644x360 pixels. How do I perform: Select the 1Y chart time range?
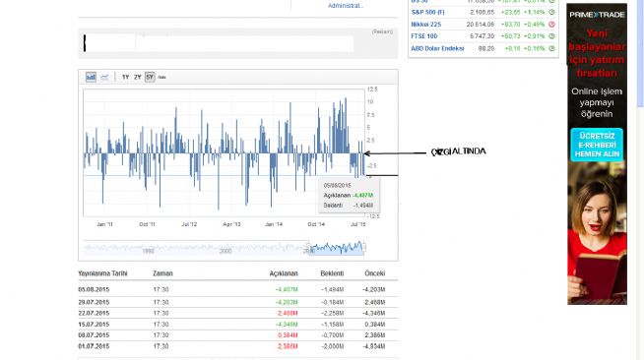coord(126,77)
